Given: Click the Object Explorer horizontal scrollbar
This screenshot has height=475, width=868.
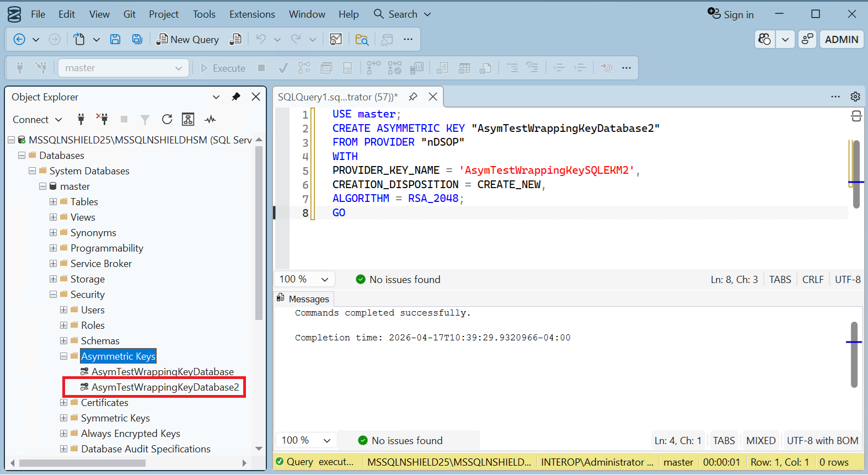Looking at the screenshot, I should 83,463.
